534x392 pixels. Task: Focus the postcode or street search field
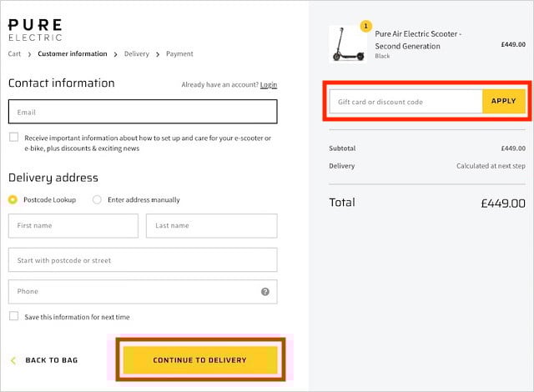143,260
